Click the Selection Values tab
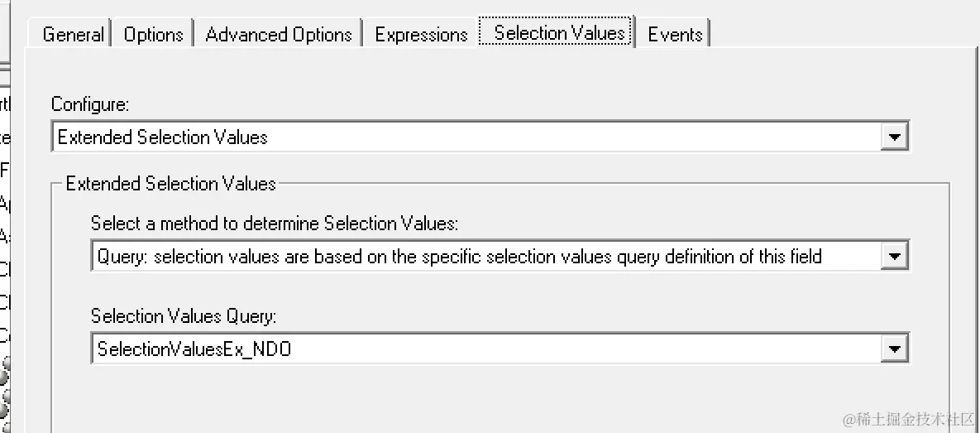 [x=558, y=33]
